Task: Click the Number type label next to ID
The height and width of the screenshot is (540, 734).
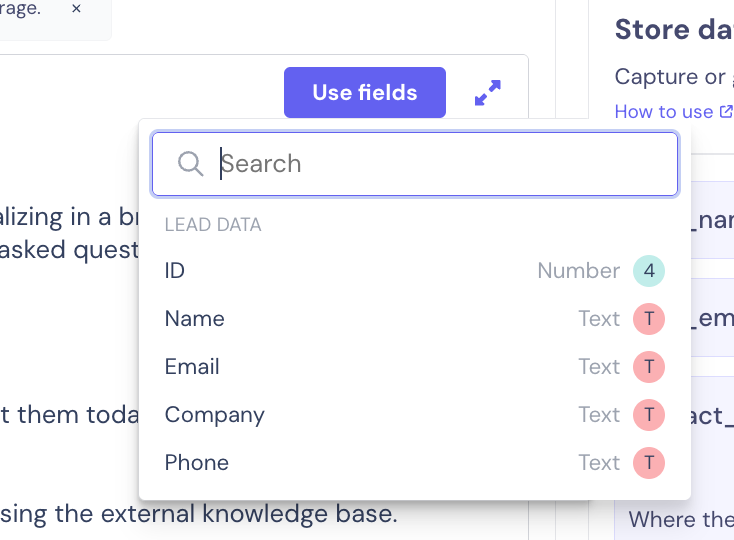Action: click(578, 271)
